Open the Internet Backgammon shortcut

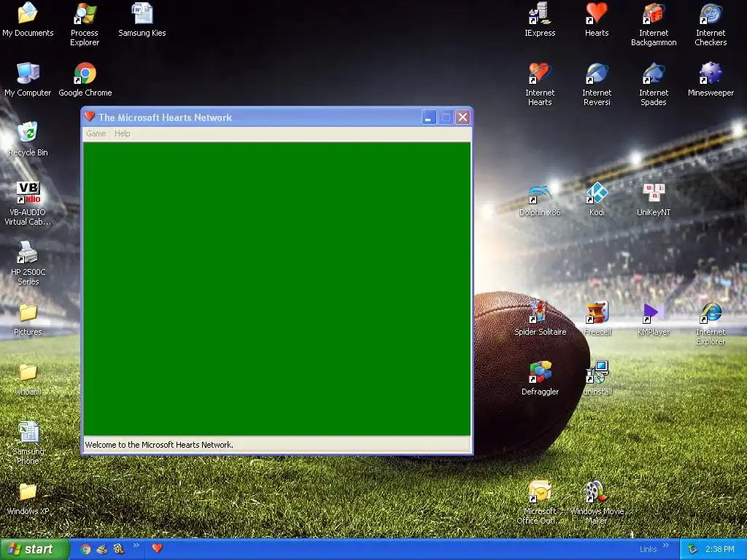coord(654,24)
